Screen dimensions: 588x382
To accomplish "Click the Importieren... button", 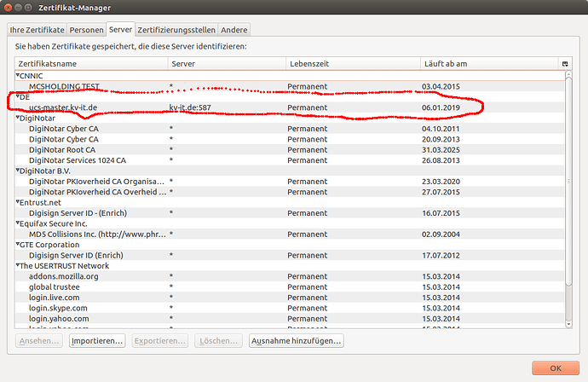I will tap(97, 340).
